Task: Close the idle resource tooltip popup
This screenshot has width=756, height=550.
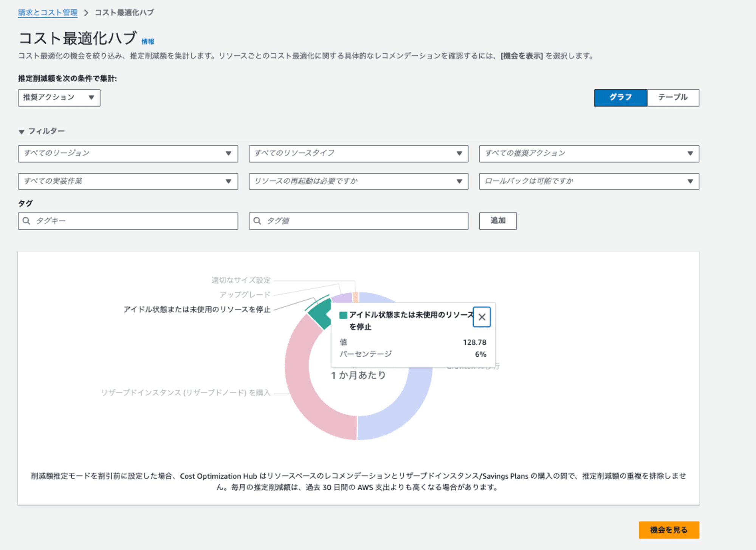Action: click(482, 317)
